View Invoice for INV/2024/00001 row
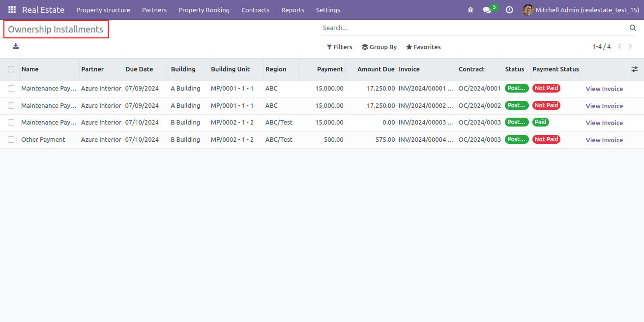 pyautogui.click(x=604, y=89)
